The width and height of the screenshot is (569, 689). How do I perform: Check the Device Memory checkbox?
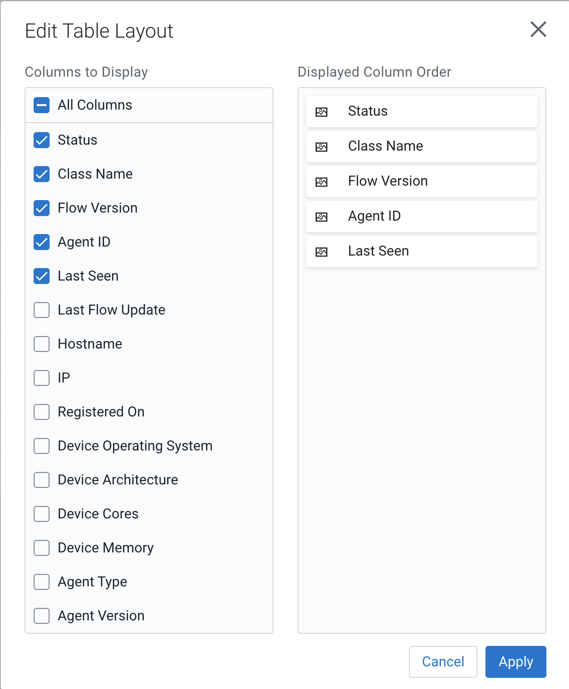tap(42, 548)
